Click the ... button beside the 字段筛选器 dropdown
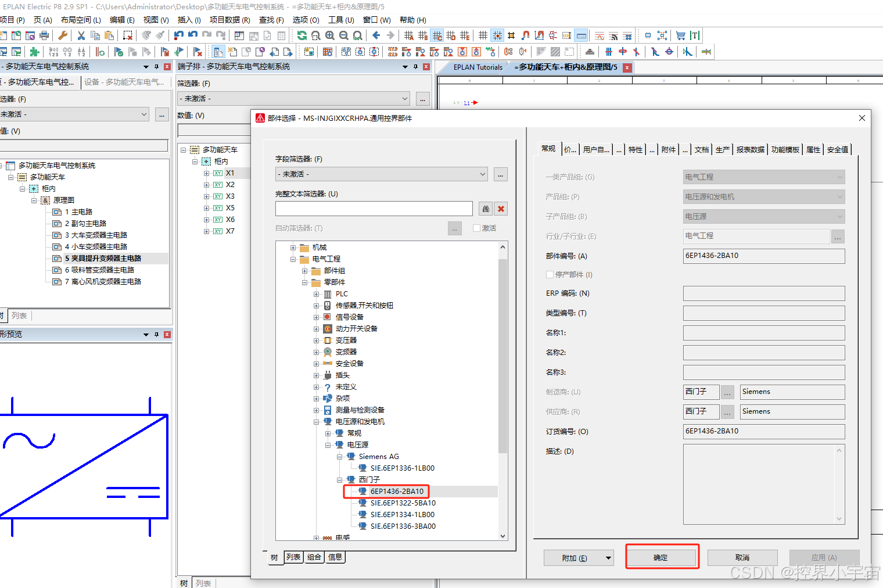The height and width of the screenshot is (588, 883). point(501,174)
